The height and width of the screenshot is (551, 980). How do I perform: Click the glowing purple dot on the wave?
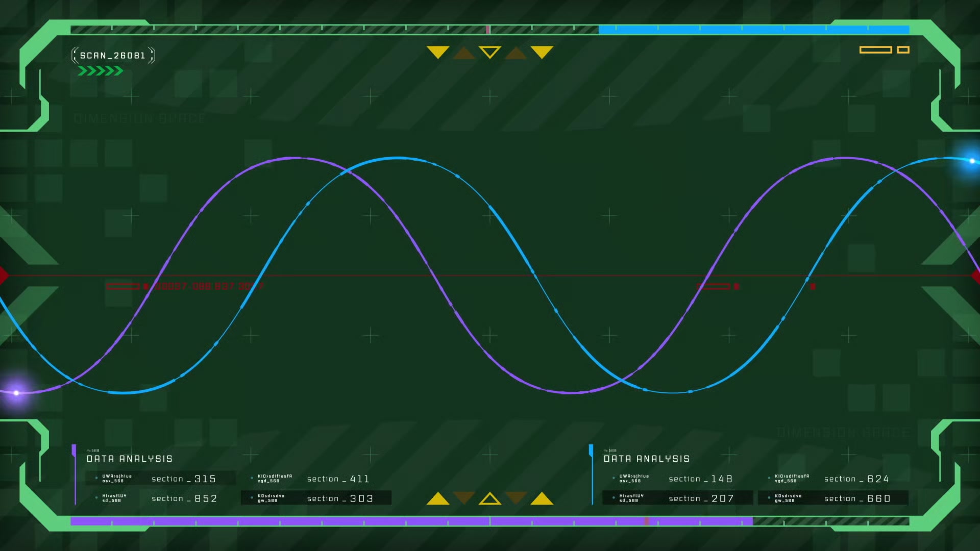point(16,392)
